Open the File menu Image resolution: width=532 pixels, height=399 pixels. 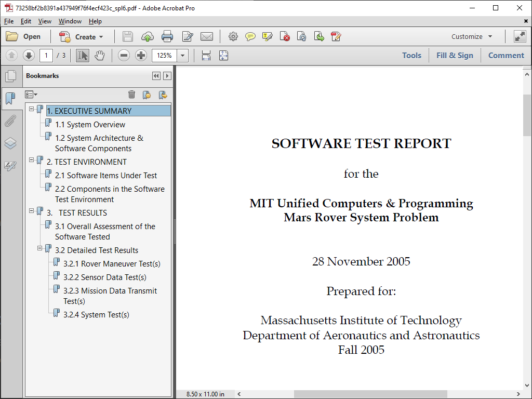[x=9, y=21]
